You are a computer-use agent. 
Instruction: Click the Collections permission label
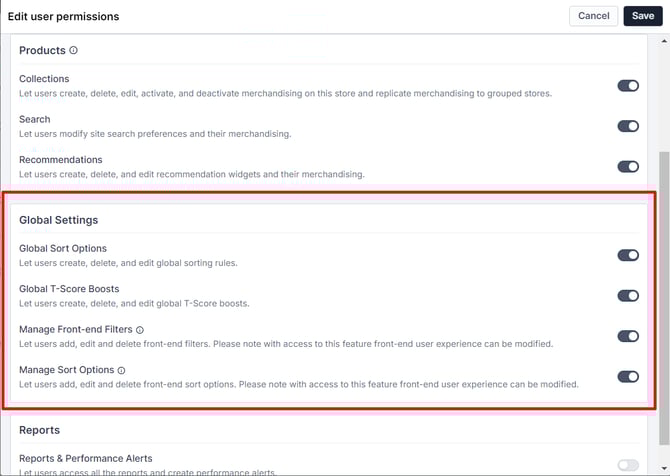pos(44,79)
